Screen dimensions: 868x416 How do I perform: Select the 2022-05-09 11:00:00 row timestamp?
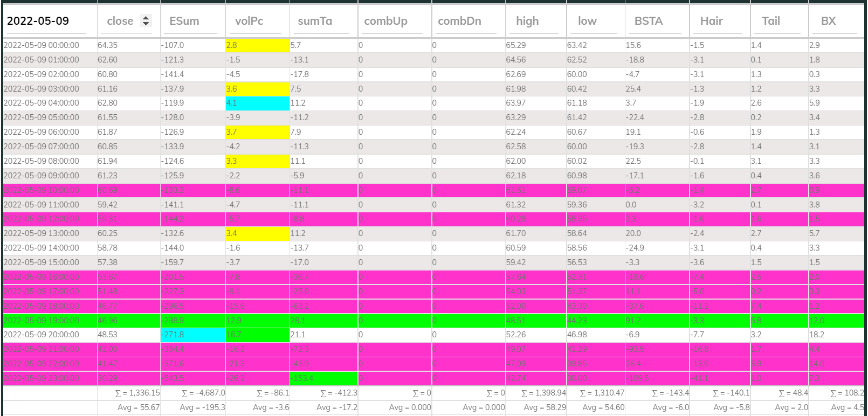pos(42,205)
